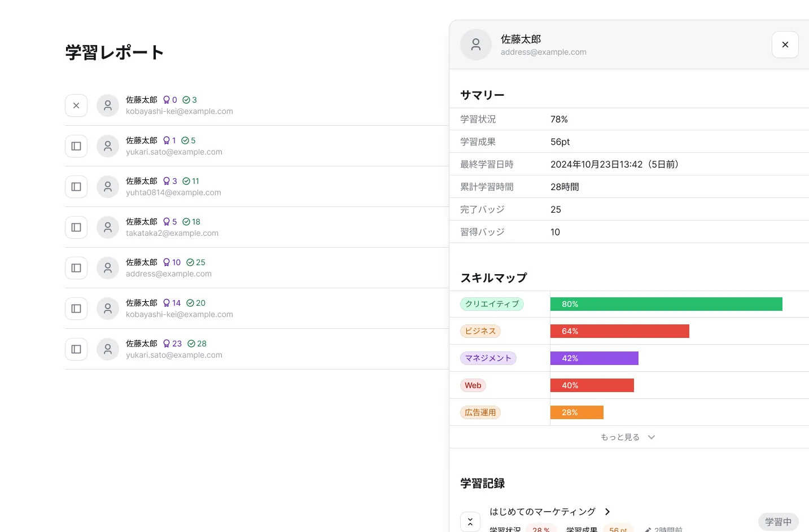Click the 完了バッジ value 25
The width and height of the screenshot is (809, 532).
556,209
